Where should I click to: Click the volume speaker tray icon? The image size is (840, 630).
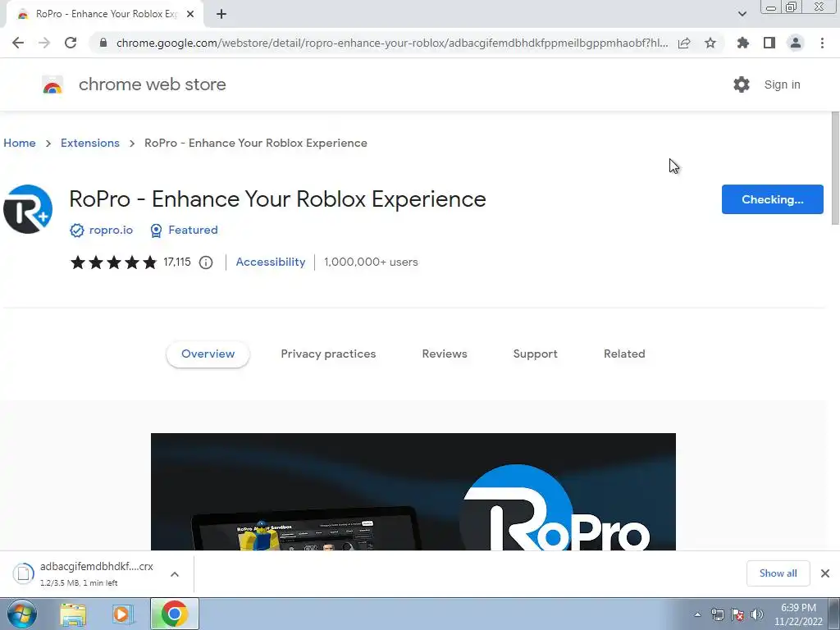[x=757, y=614]
